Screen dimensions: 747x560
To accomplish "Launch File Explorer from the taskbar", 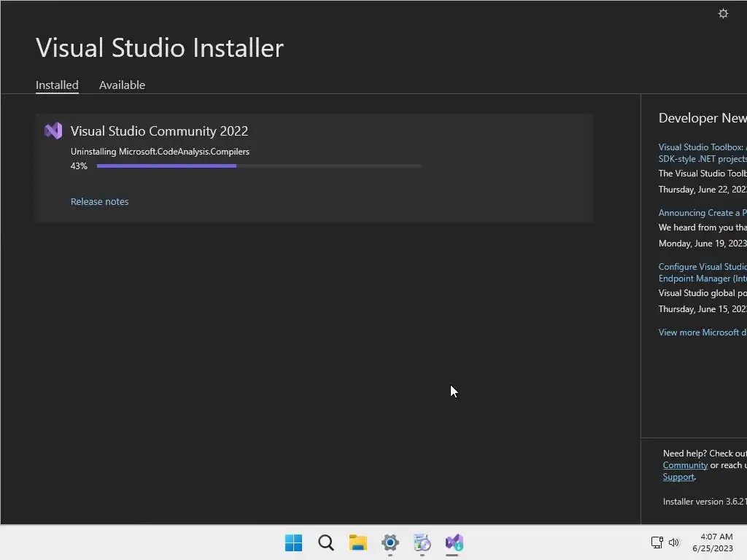I will pyautogui.click(x=357, y=542).
